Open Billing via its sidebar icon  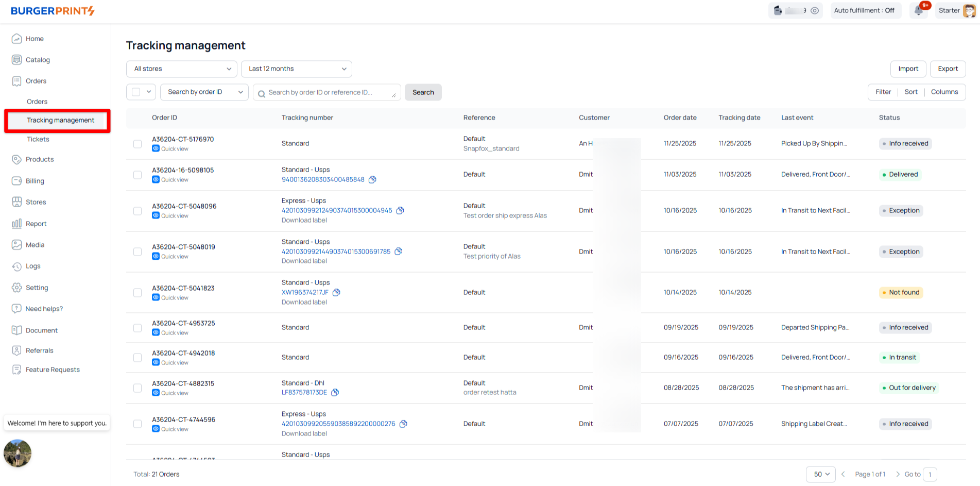tap(16, 181)
